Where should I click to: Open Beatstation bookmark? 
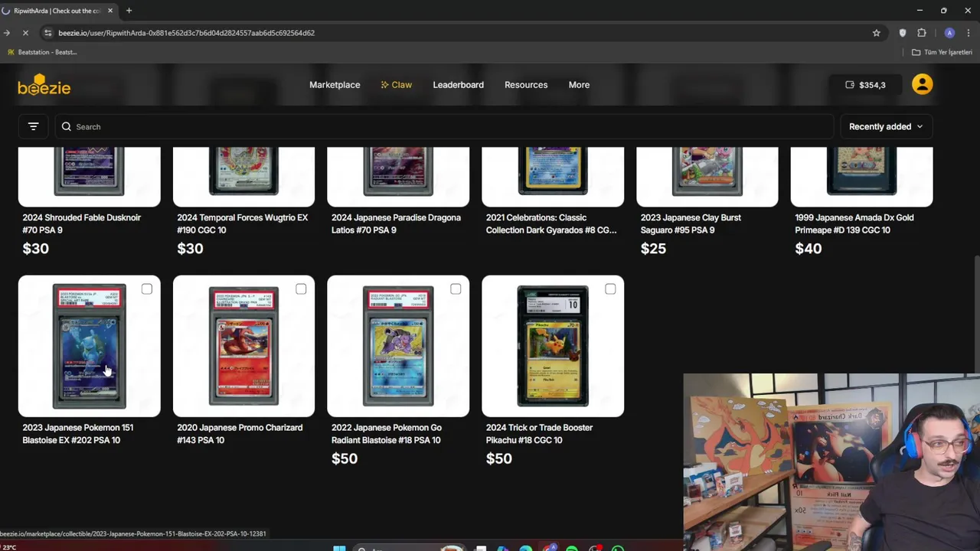pyautogui.click(x=42, y=52)
